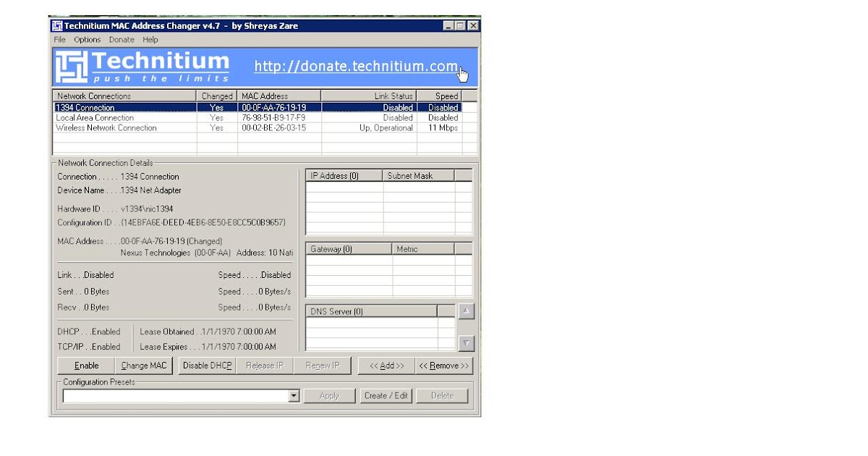Click the Metric column header
Screen dimensions: 868x456
tap(424, 249)
